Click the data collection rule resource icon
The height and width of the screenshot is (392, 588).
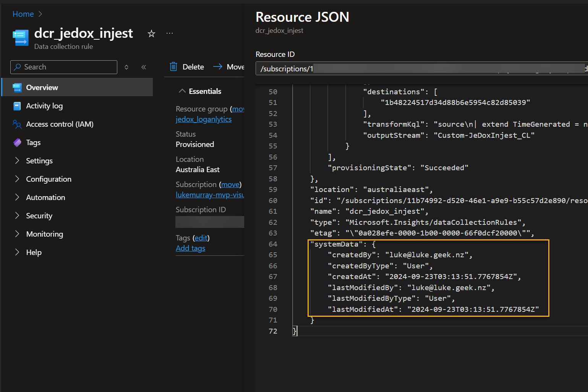point(21,38)
